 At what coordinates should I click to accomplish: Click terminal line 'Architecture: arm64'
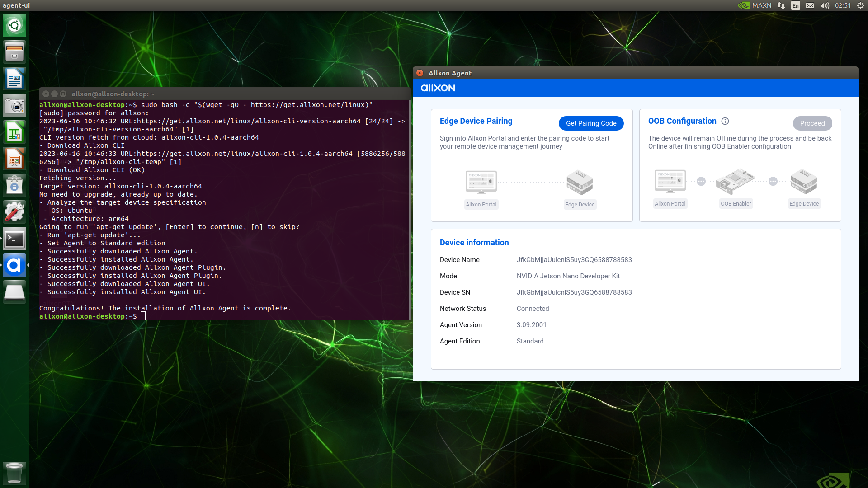86,219
